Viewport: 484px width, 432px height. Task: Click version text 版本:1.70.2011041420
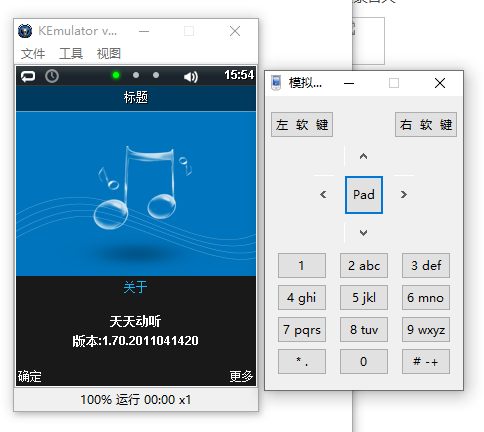click(135, 341)
